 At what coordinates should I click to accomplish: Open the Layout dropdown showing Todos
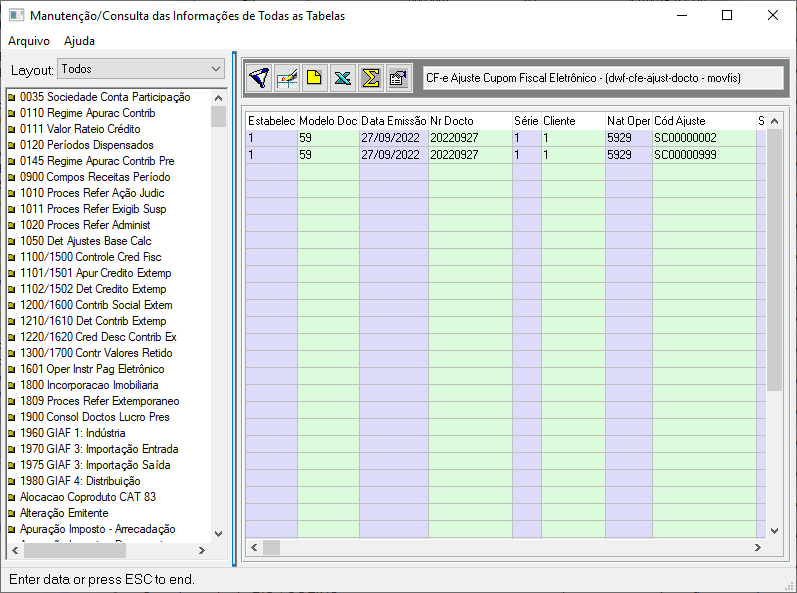(x=141, y=69)
